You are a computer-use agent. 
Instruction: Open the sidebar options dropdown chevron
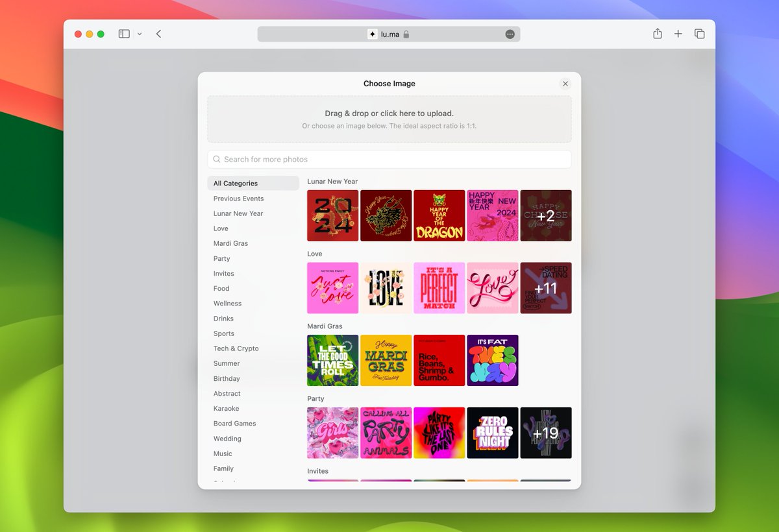tap(140, 34)
